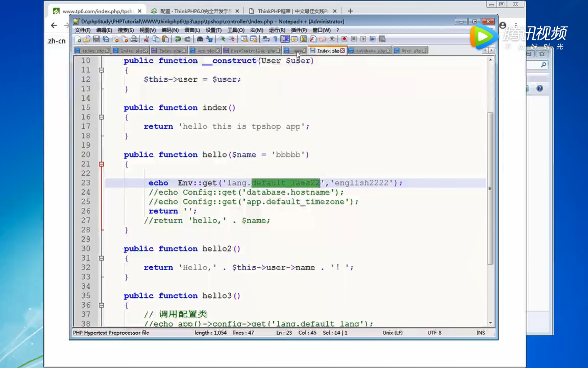Screen dimensions: 588x368
Task: Play back recorded macro icon
Action: coord(363,39)
